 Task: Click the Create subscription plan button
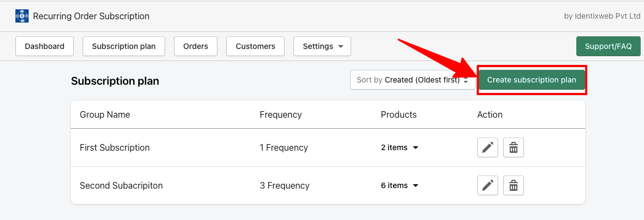(532, 80)
